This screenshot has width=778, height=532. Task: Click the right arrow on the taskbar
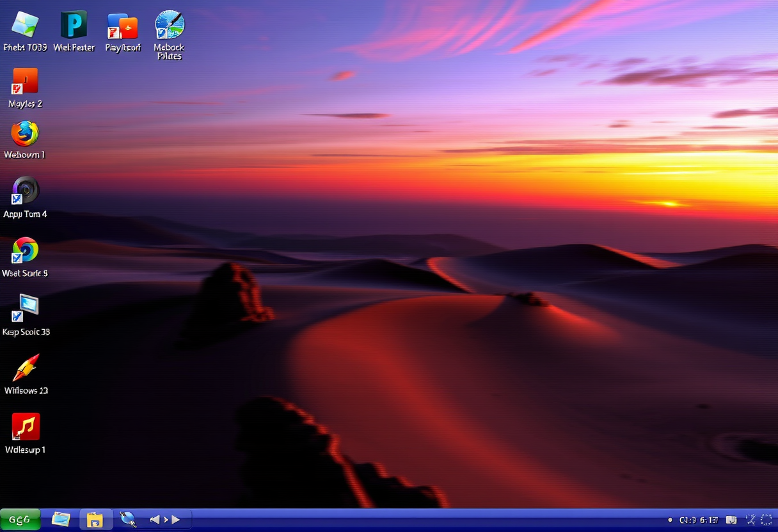[176, 520]
